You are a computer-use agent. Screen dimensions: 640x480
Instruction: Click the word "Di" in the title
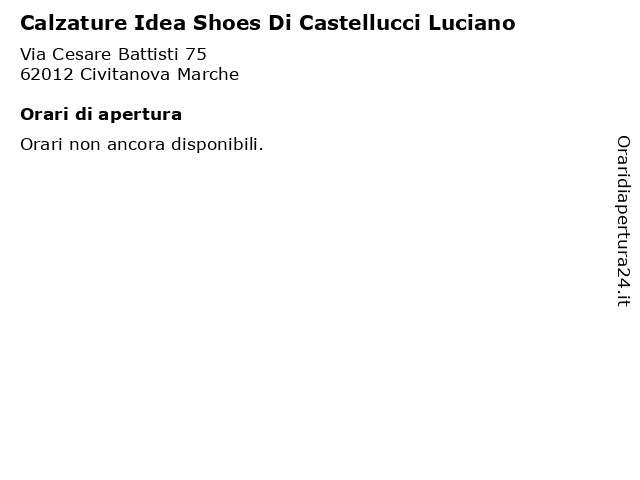(x=280, y=23)
